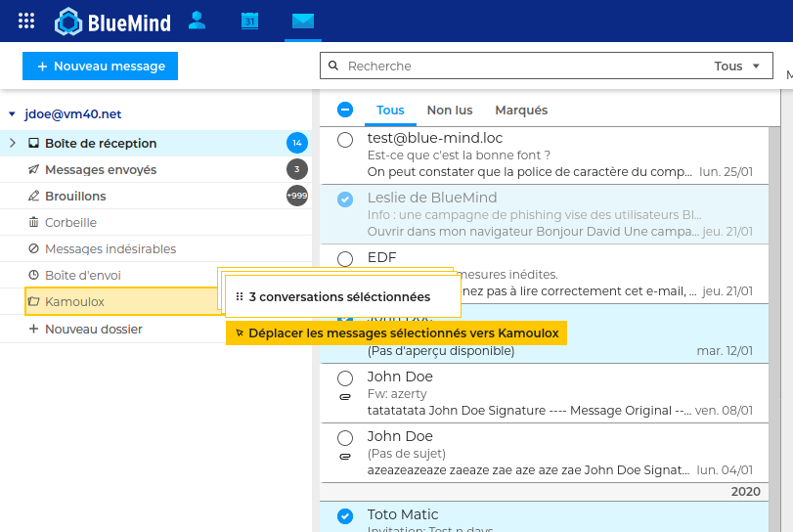The height and width of the screenshot is (532, 793).
Task: Expand the Boîte de réception folder
Action: coord(13,144)
